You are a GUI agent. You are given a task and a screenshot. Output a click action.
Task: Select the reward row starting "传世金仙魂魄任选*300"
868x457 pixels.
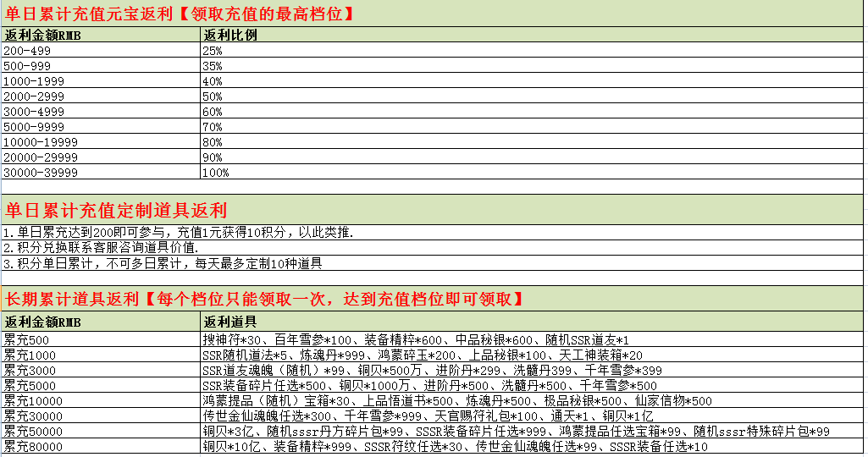point(532,416)
